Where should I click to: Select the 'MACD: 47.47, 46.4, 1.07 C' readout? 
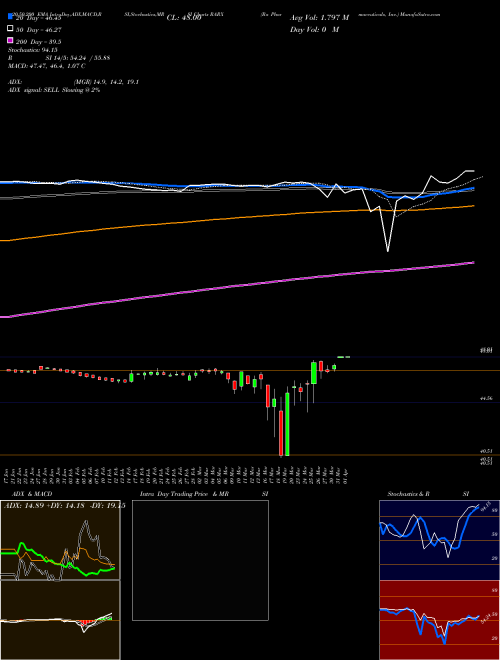[47, 66]
